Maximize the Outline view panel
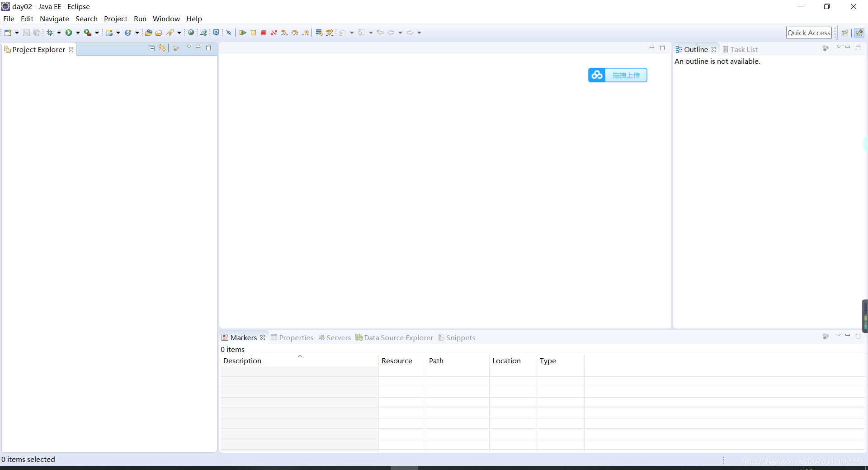The width and height of the screenshot is (868, 470). coord(858,47)
